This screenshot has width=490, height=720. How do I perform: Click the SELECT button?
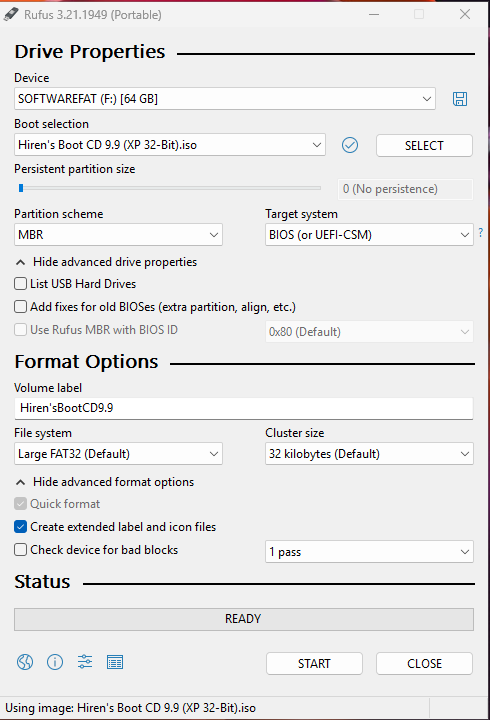(x=424, y=146)
